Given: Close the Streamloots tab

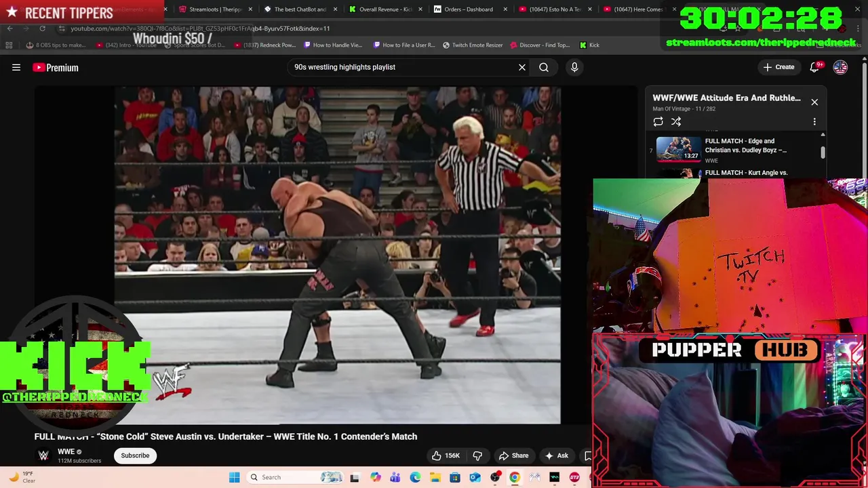Looking at the screenshot, I should 251,9.
